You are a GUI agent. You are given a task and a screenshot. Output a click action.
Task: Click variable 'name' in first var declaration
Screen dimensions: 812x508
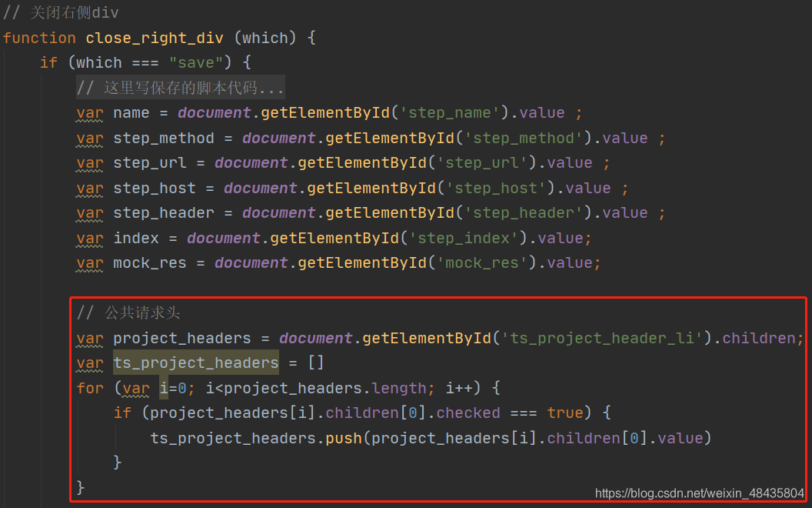tap(131, 113)
